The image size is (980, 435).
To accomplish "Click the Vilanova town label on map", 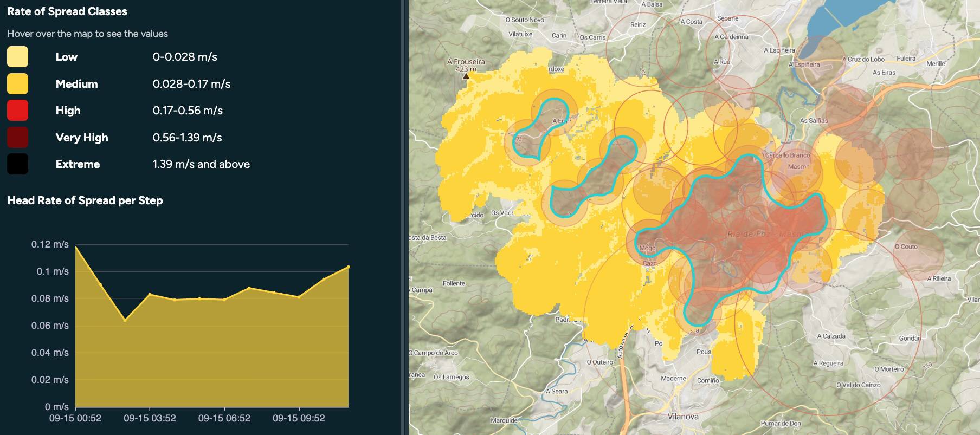I will (x=683, y=417).
